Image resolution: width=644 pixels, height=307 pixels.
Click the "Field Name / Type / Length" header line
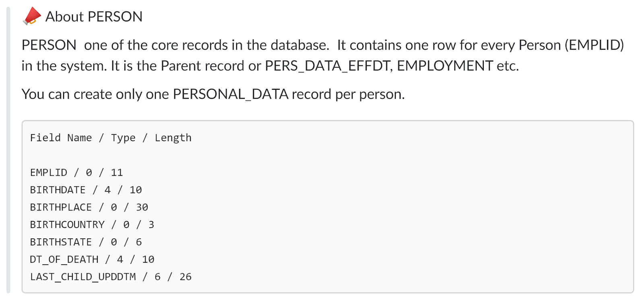pos(111,138)
